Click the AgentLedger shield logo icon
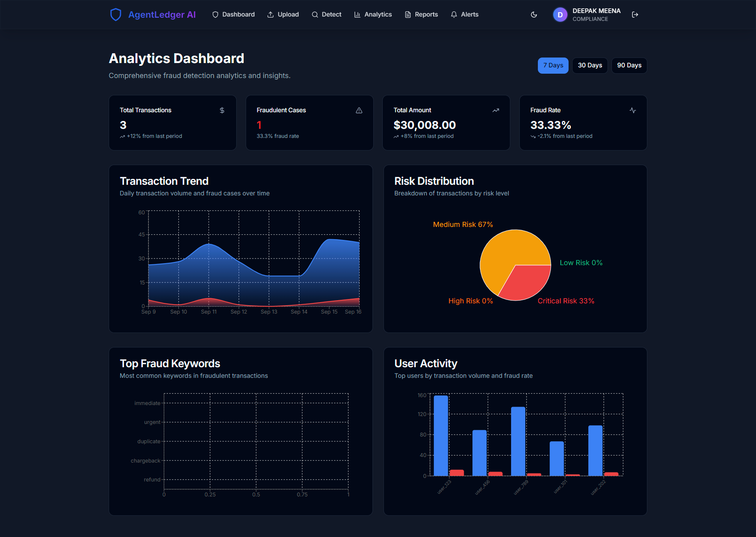The height and width of the screenshot is (537, 756). [x=115, y=15]
